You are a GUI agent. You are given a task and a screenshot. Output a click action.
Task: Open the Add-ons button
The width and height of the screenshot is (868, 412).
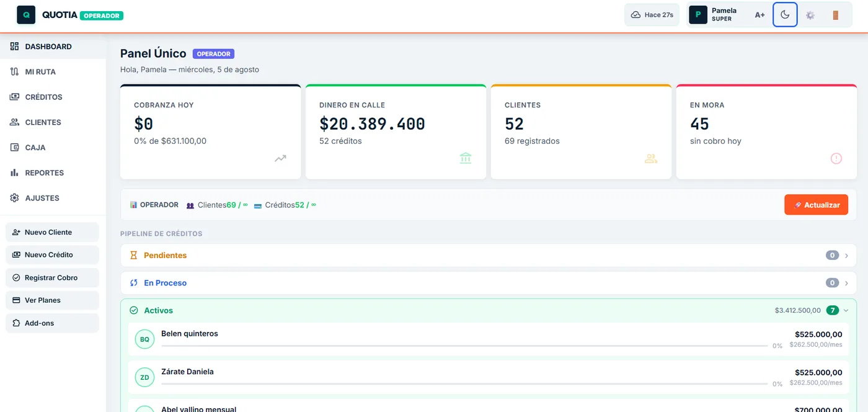pyautogui.click(x=52, y=323)
